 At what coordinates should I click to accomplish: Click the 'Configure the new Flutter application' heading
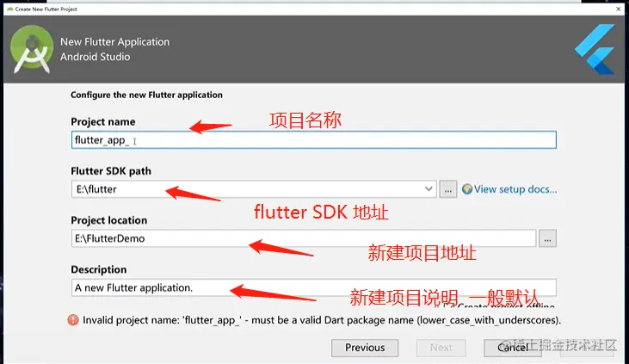coord(146,96)
